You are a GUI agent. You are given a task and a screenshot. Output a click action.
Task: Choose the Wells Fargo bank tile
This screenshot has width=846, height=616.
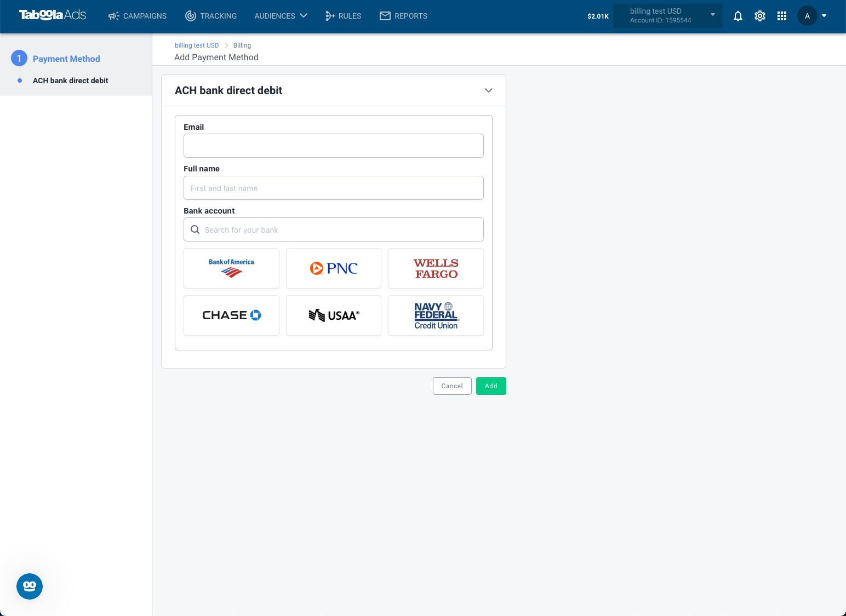[436, 268]
